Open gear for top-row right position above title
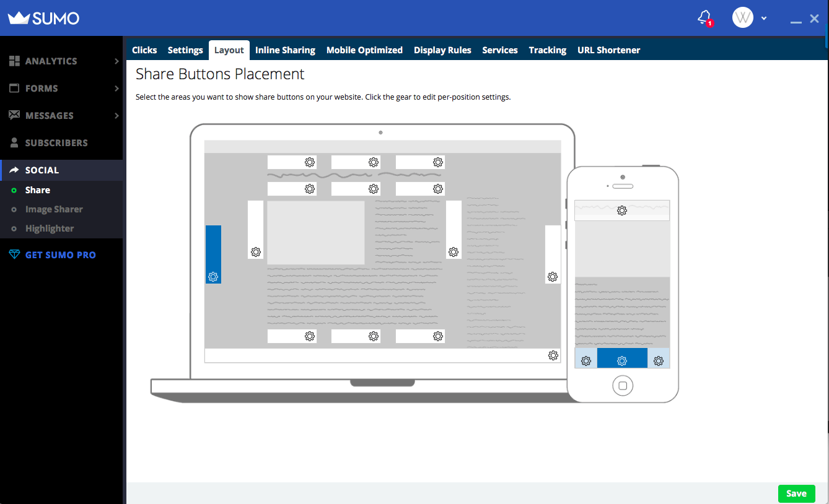Screen dimensions: 829x504 (438, 162)
